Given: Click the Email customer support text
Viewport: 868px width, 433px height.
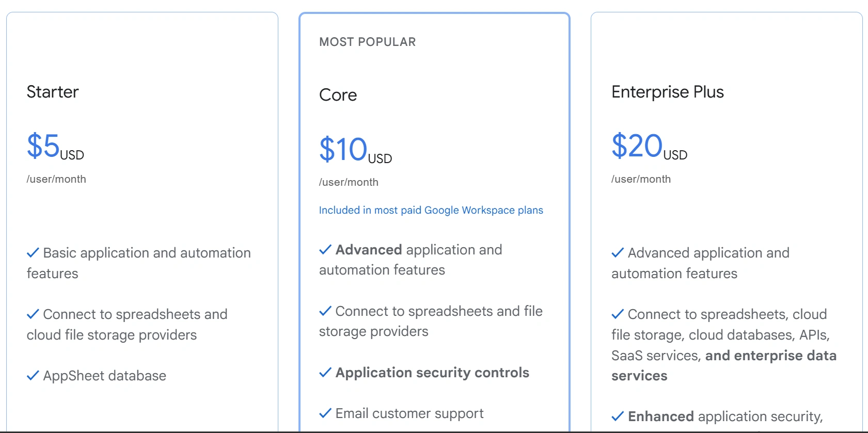Looking at the screenshot, I should tap(409, 413).
